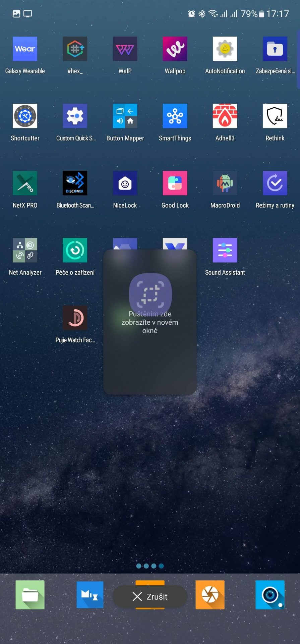The image size is (300, 644).
Task: Open the WalP wallpaper app
Action: [x=125, y=49]
